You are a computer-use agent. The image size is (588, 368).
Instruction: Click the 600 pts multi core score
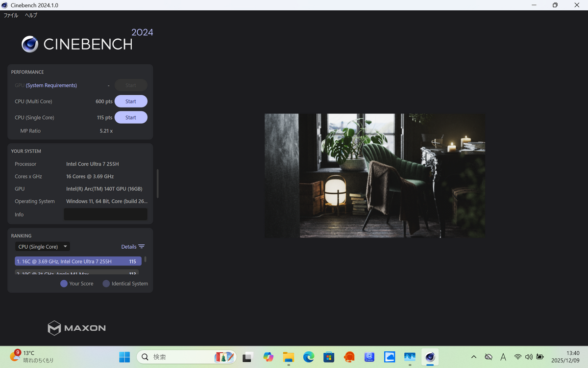click(104, 102)
